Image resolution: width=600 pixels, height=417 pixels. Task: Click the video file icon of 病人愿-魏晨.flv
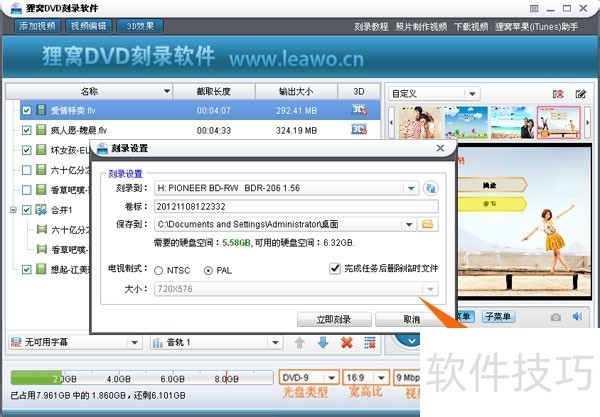click(x=41, y=130)
